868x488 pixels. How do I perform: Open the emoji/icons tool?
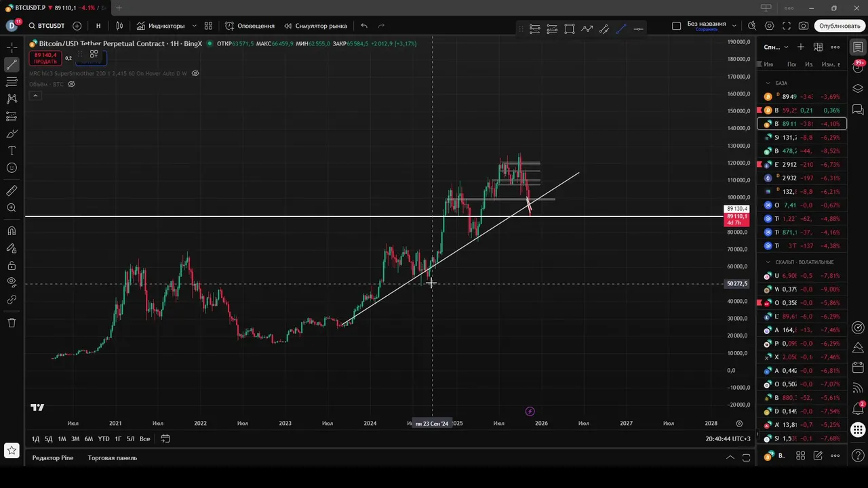(x=12, y=167)
